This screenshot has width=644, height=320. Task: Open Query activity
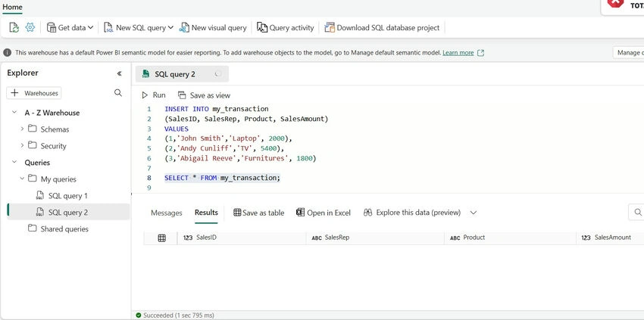point(286,27)
